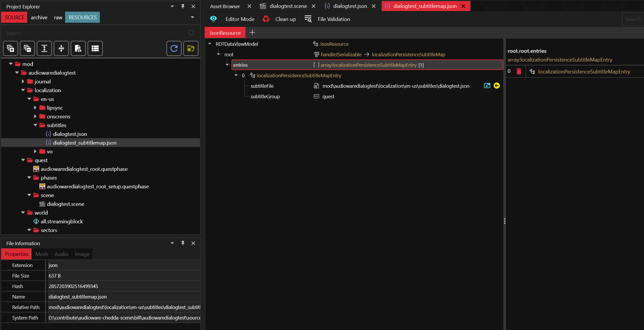Viewport: 644px width, 330px height.
Task: Open the Audio tab in File Information
Action: tap(61, 254)
